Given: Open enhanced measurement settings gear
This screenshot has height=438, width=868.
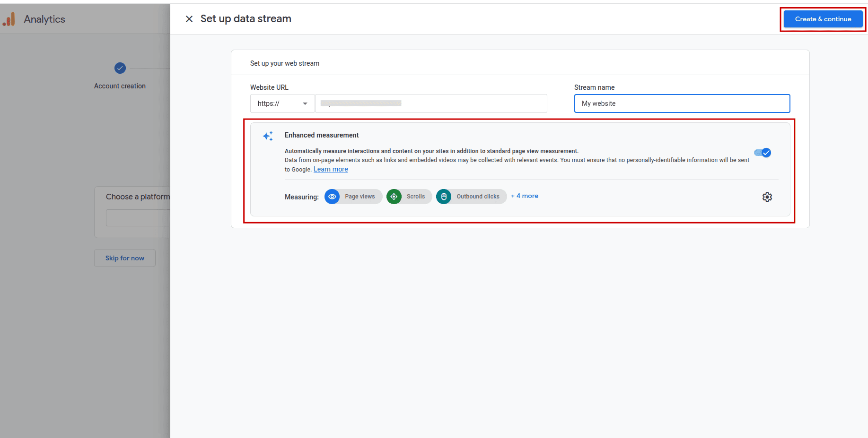Looking at the screenshot, I should [x=767, y=197].
